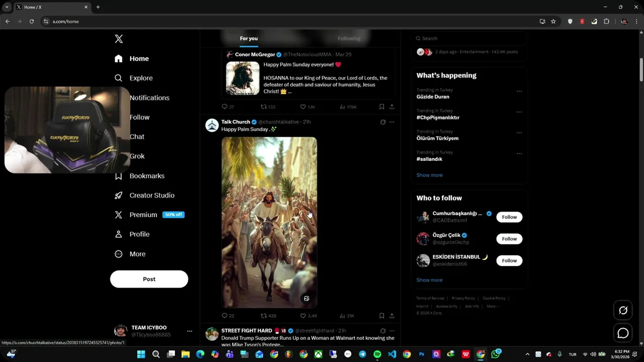Bookmark the Conor McGregor post
Image resolution: width=644 pixels, height=362 pixels.
click(381, 107)
